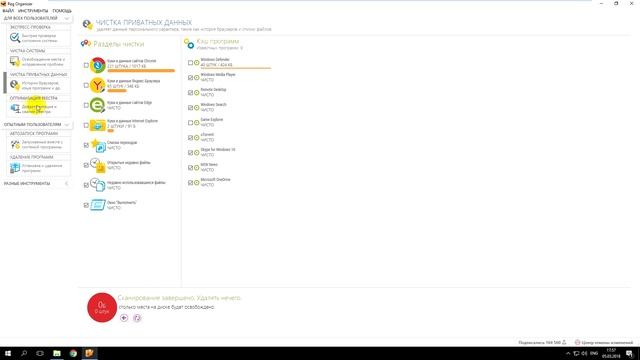
Task: Uncheck the uTorrent checkbox
Action: click(190, 138)
